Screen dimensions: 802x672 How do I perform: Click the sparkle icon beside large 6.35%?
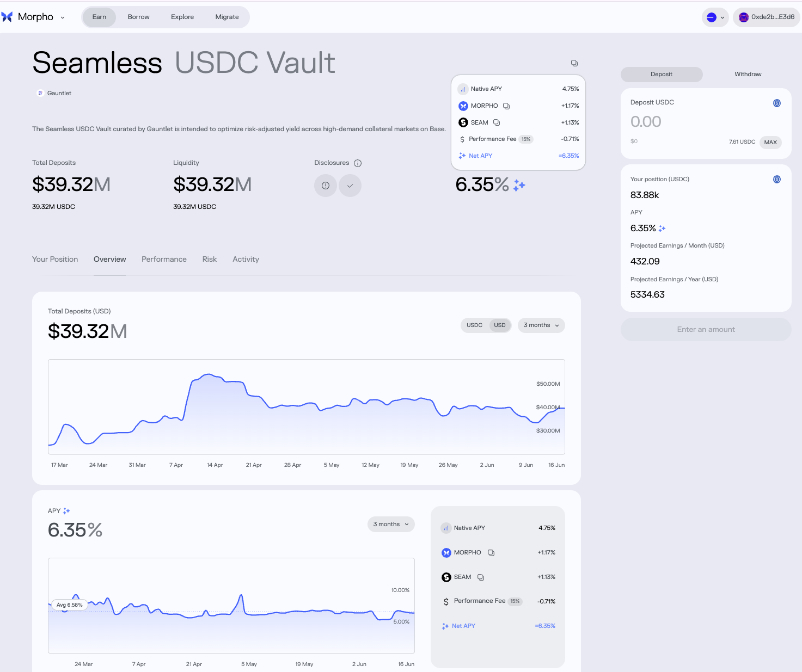(519, 185)
